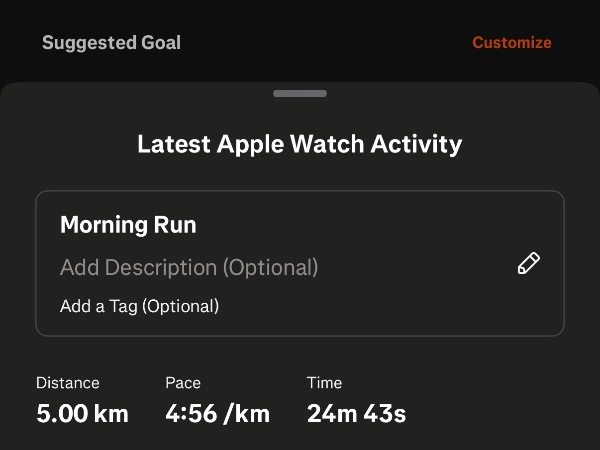Screen dimensions: 600x450
Task: Click the 4:56 /km pace value
Action: click(x=217, y=413)
